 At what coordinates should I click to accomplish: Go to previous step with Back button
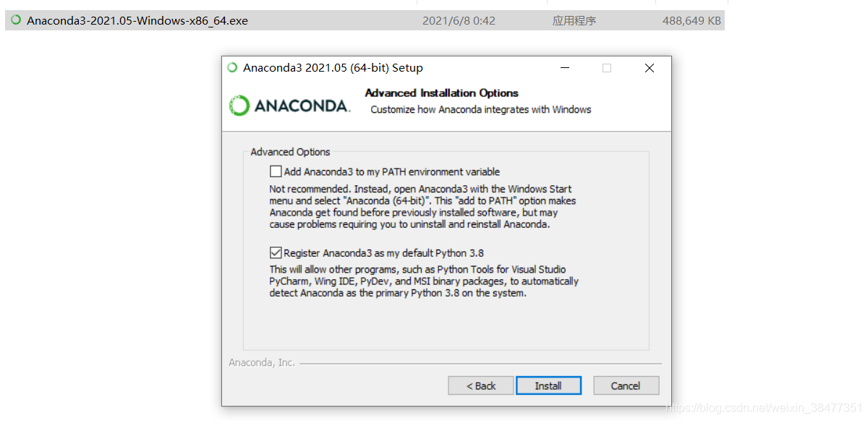click(x=480, y=386)
